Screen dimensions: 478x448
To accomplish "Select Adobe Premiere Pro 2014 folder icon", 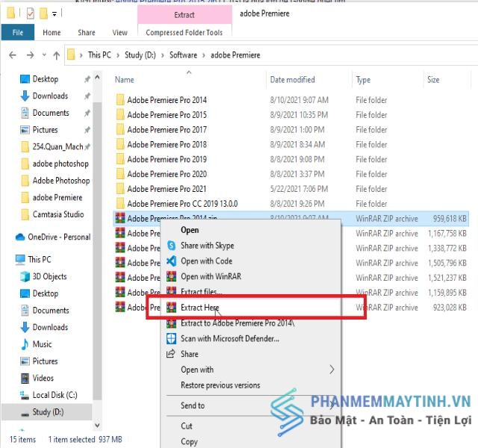I will [120, 100].
